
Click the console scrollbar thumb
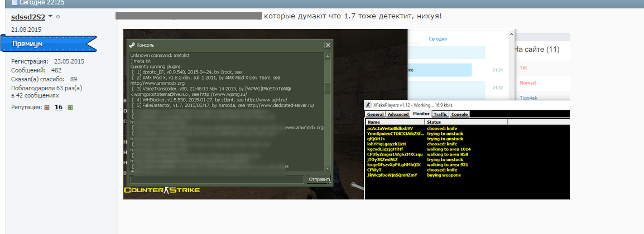point(328,87)
